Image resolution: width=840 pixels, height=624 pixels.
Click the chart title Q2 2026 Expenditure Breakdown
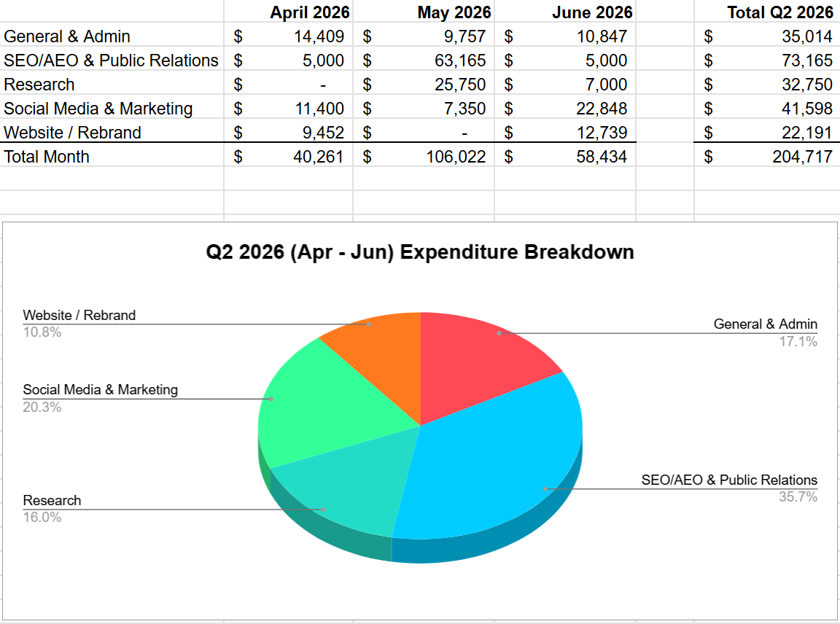pyautogui.click(x=420, y=251)
